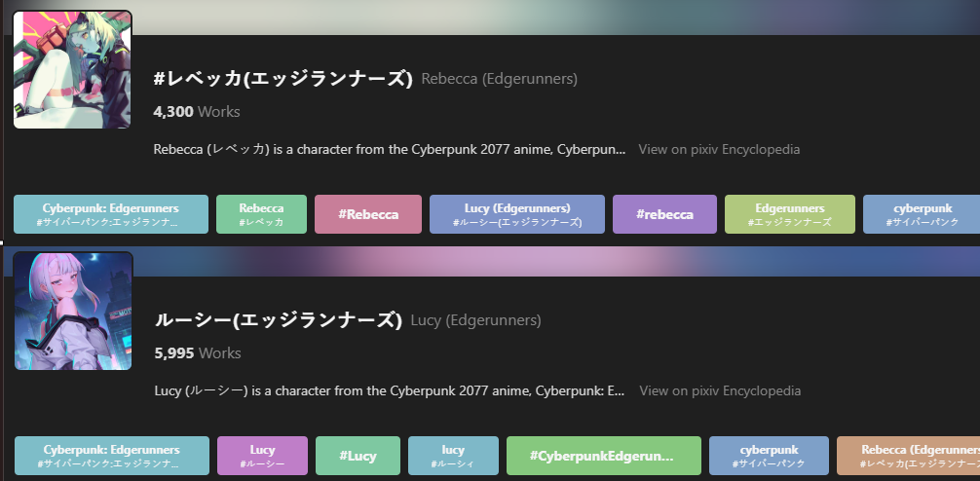Click 'Lucy (Edgerunners)' translated title text
Viewport: 980px width, 481px height.
coord(475,320)
